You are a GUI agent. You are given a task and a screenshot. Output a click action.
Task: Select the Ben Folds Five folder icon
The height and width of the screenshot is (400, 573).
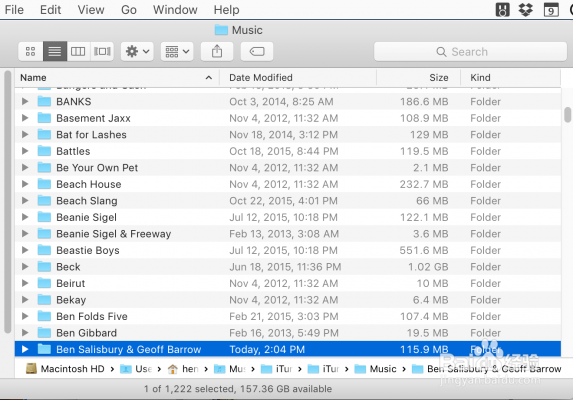44,316
